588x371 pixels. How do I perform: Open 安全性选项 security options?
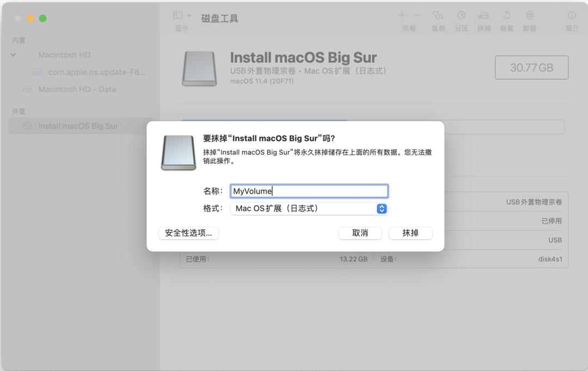[x=187, y=233]
